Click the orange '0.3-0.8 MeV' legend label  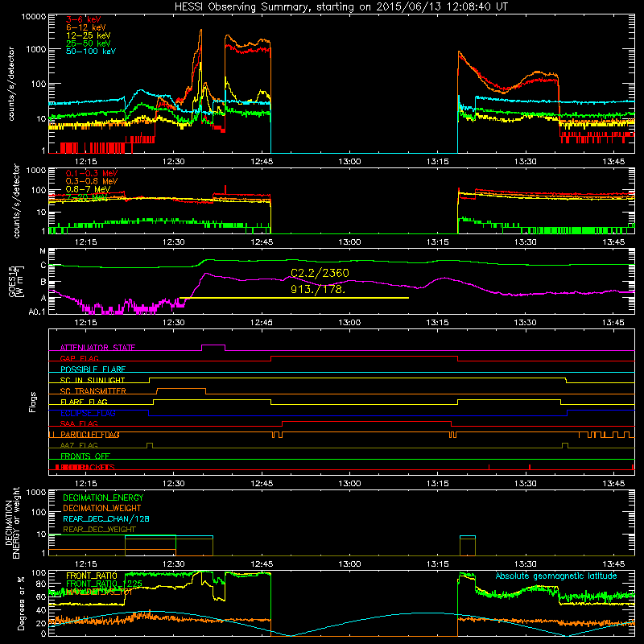92,181
